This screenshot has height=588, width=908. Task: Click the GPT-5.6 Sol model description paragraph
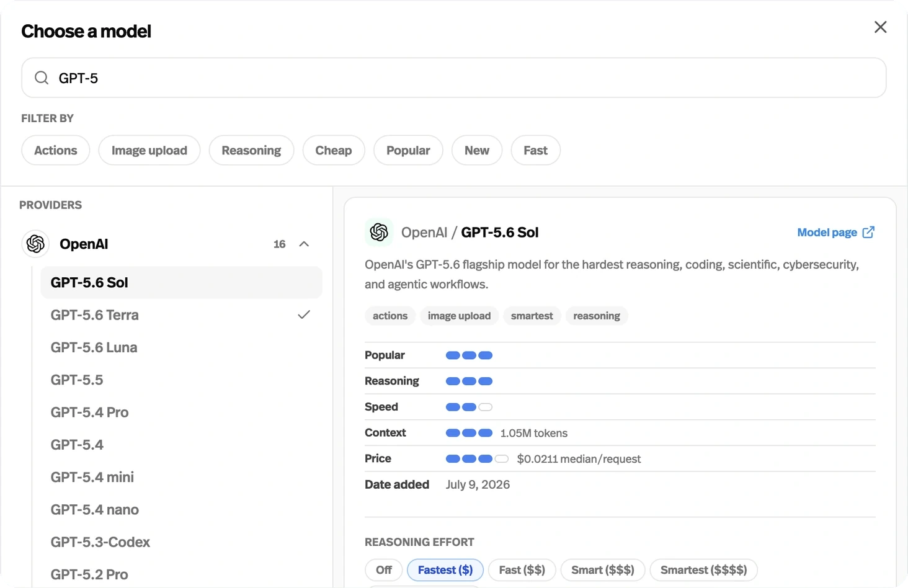click(x=612, y=274)
